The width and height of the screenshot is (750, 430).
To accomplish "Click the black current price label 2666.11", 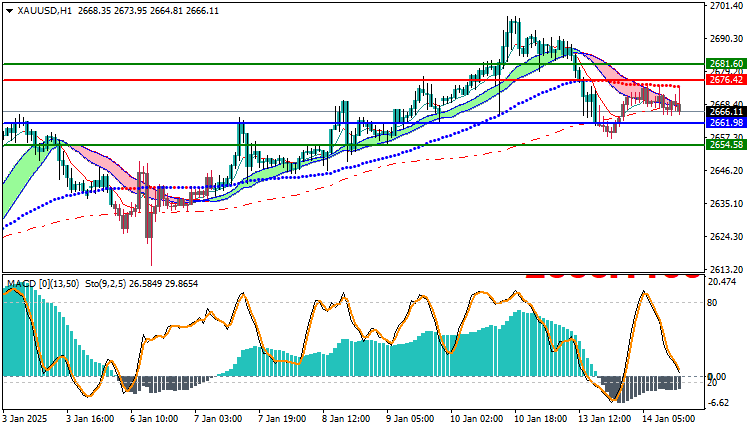I will pos(726,111).
